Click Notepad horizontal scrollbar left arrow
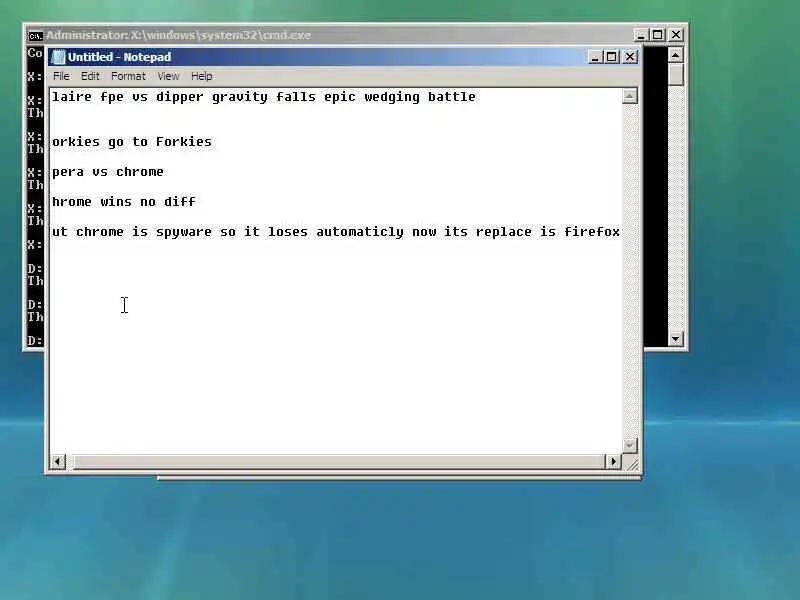The image size is (800, 600). [58, 462]
